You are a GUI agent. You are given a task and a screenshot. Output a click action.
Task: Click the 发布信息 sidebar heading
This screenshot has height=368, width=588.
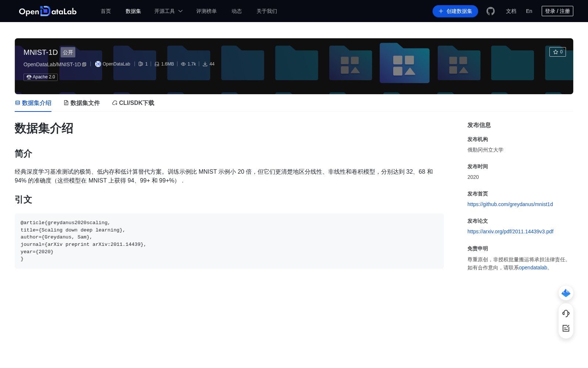pyautogui.click(x=479, y=125)
